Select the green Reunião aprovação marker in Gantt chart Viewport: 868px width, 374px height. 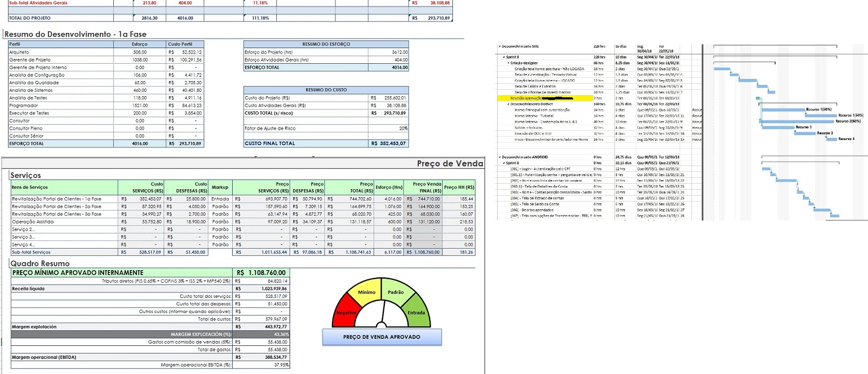coord(758,98)
